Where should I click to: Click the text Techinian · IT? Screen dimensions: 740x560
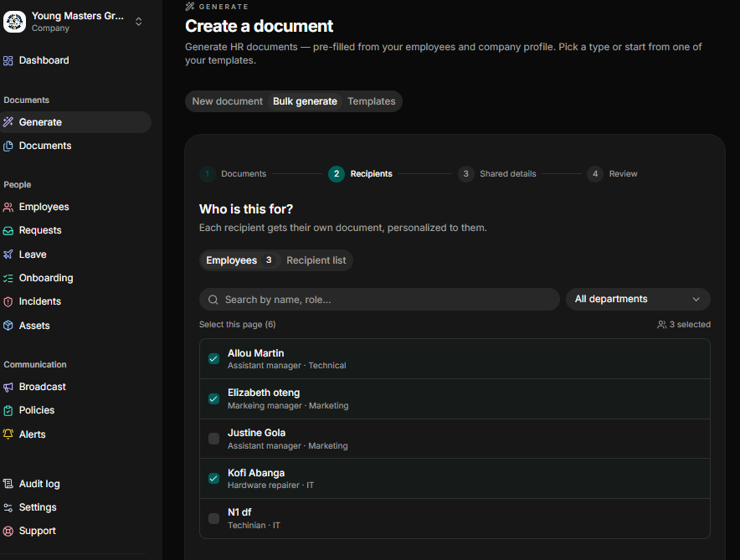tap(254, 525)
